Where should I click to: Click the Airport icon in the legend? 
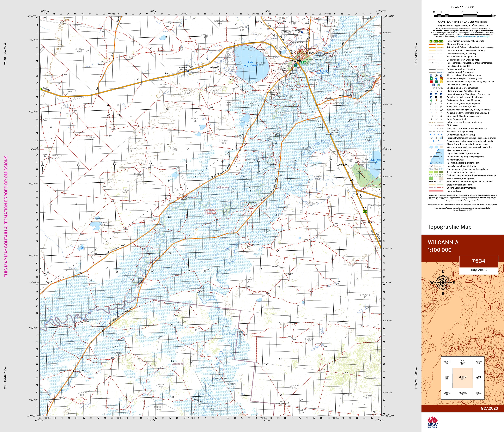[x=431, y=75]
